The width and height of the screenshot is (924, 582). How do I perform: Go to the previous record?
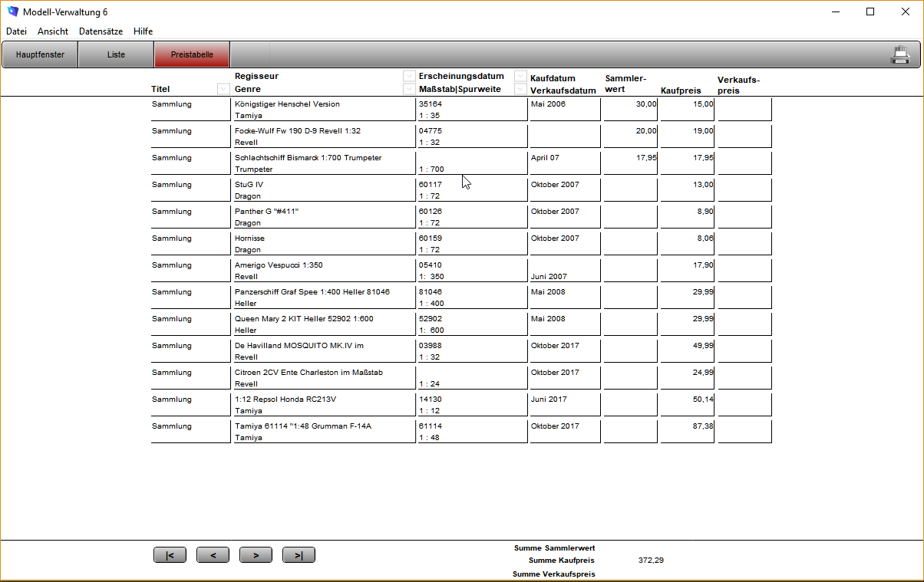(213, 555)
